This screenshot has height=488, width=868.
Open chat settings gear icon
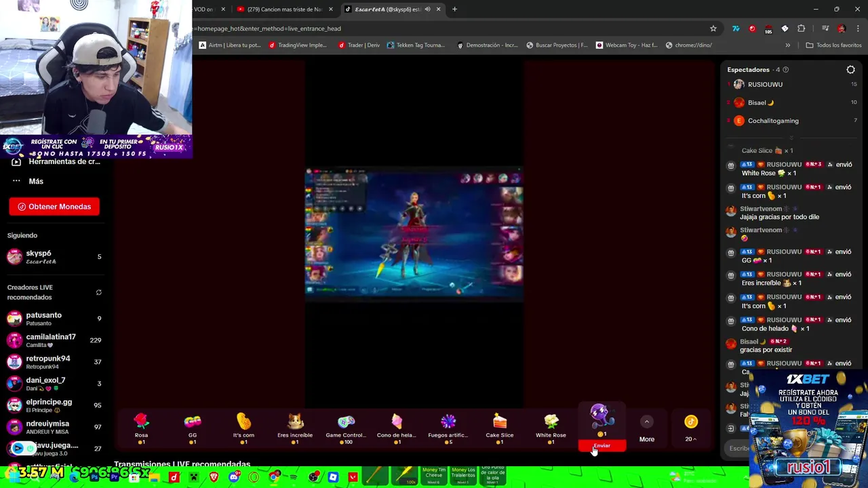coord(850,70)
